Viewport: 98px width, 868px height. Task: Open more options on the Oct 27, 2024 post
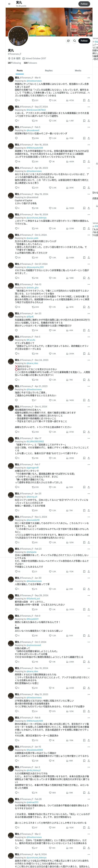[x=89, y=264]
